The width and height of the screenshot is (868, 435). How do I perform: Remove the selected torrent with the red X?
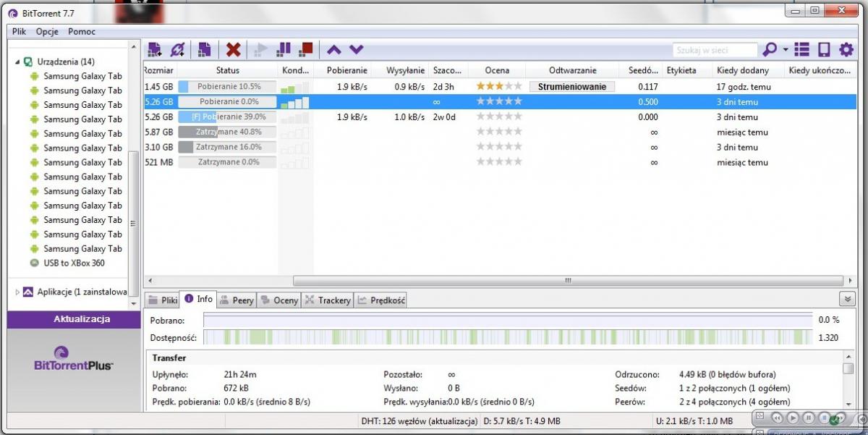click(233, 50)
